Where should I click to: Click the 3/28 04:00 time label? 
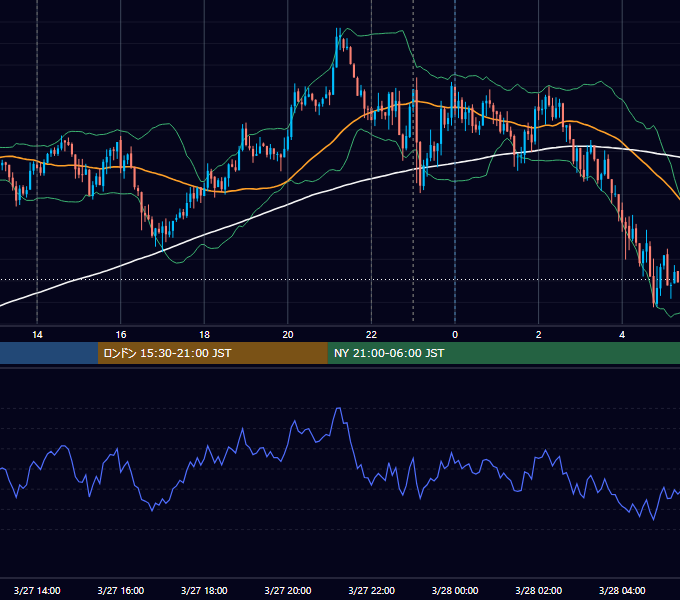[x=622, y=590]
